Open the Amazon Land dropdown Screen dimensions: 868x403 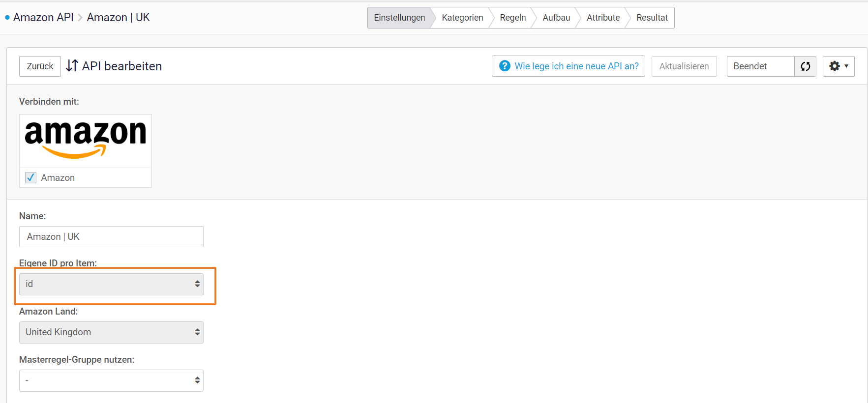click(111, 332)
